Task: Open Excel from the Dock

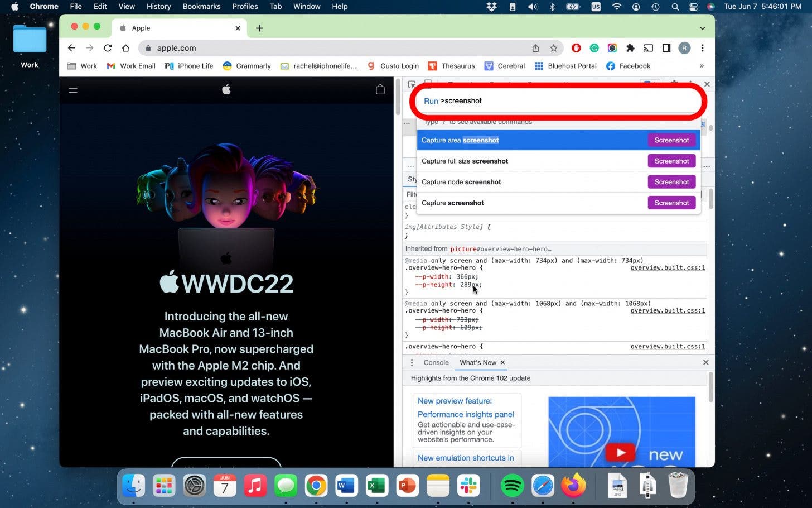Action: pos(376,486)
